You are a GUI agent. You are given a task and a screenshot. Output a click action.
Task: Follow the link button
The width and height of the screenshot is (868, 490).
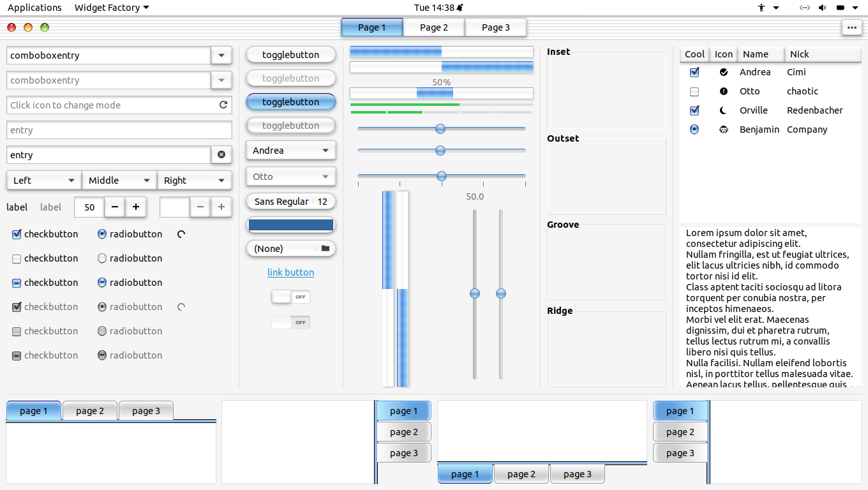[291, 272]
